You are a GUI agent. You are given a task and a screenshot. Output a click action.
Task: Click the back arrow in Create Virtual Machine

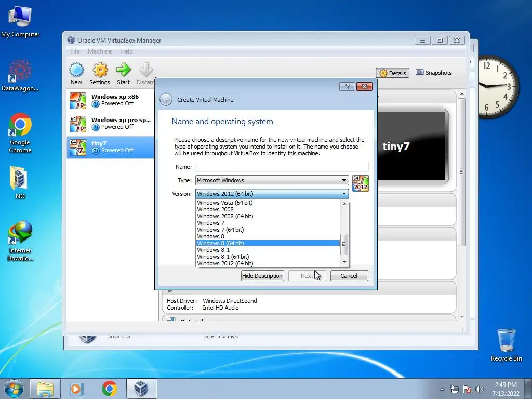[x=166, y=100]
